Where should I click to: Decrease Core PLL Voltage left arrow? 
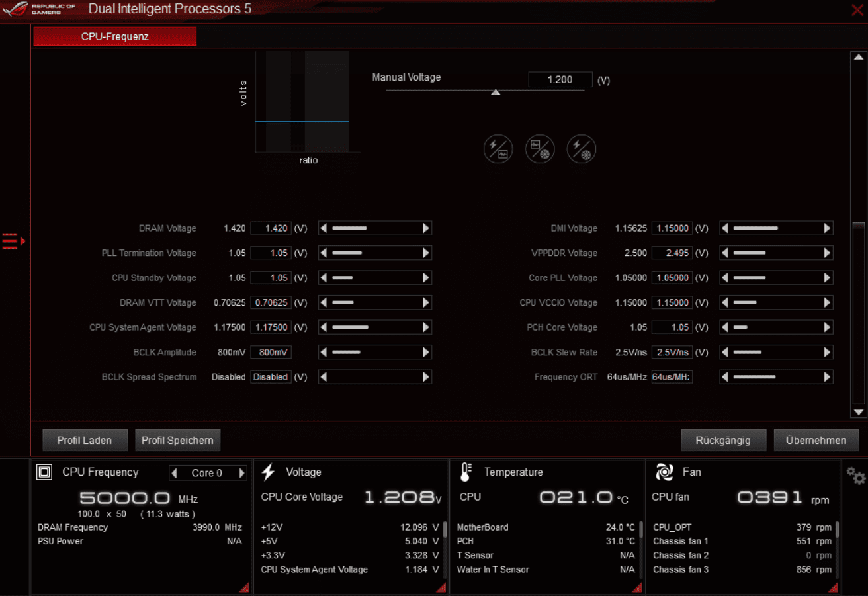[725, 278]
